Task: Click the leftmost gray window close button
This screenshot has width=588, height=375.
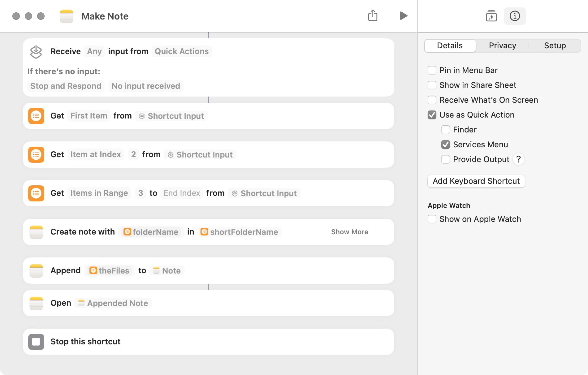Action: pyautogui.click(x=16, y=16)
